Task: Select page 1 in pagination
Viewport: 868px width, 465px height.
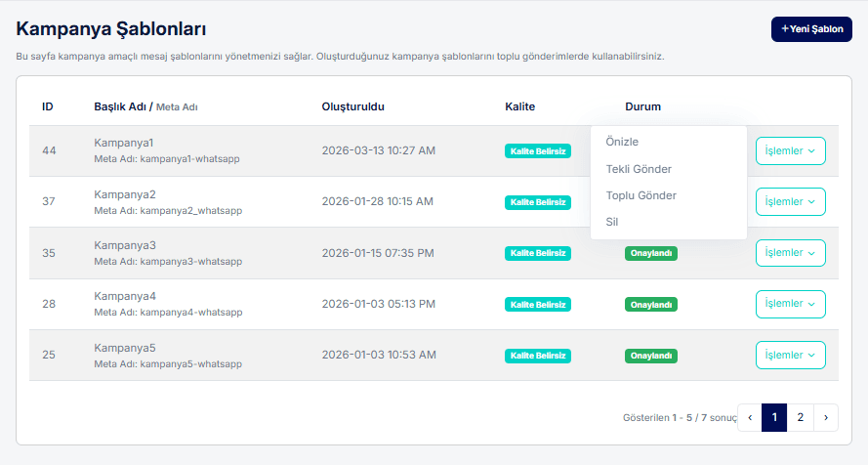Action: point(774,417)
